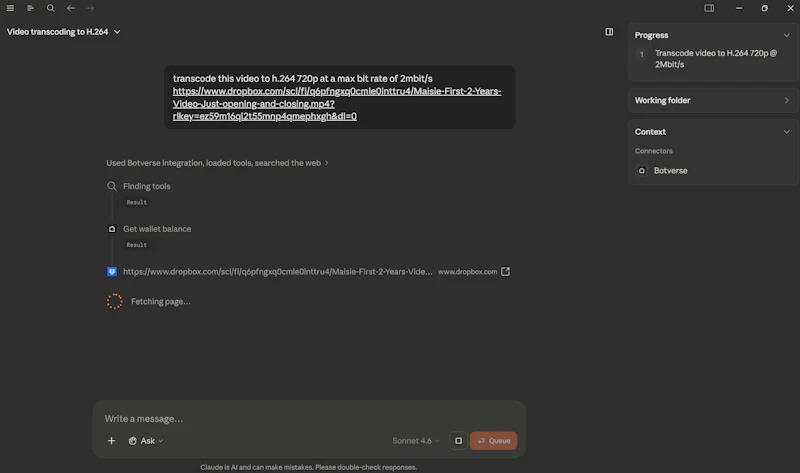The height and width of the screenshot is (473, 800).
Task: Close the application window
Action: 790,8
